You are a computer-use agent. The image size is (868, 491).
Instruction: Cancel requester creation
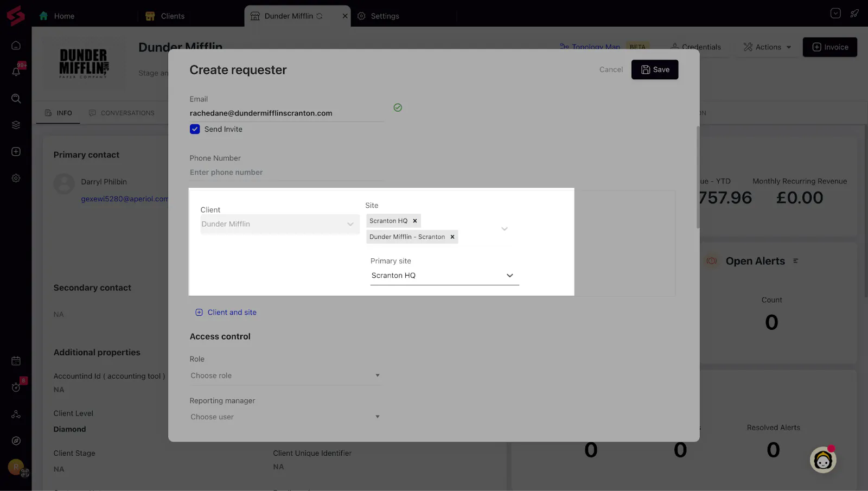611,69
